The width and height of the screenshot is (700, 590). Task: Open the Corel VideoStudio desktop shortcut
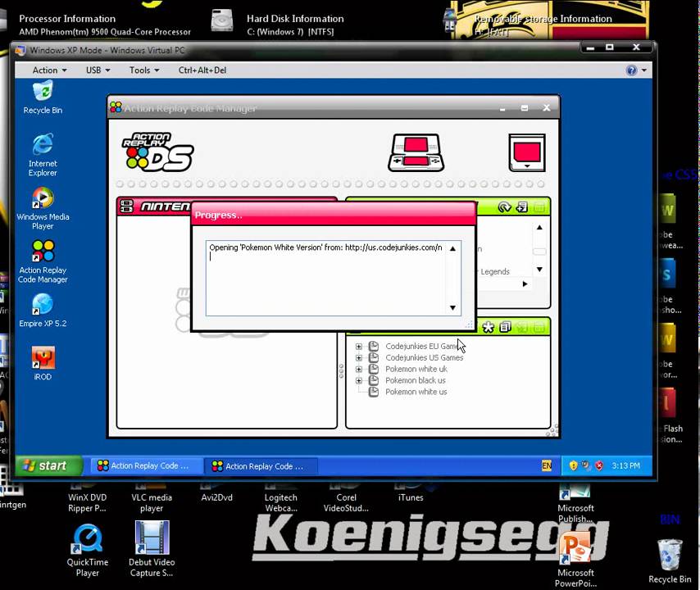tap(346, 497)
